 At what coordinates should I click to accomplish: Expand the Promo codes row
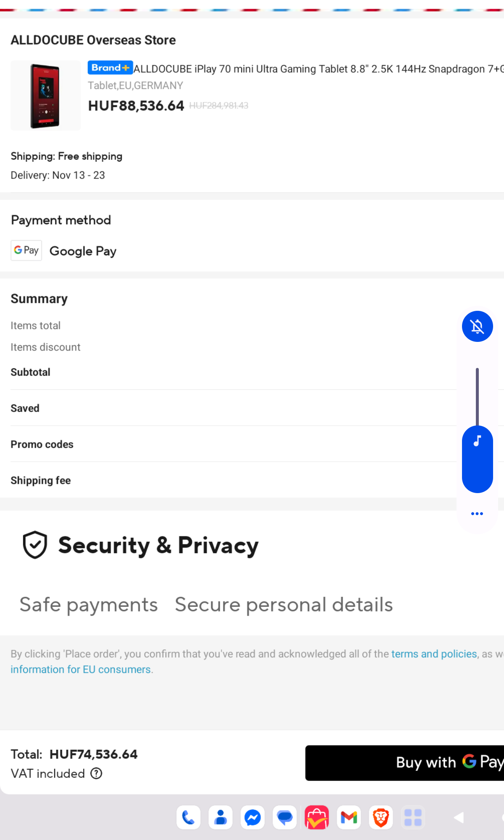[42, 444]
